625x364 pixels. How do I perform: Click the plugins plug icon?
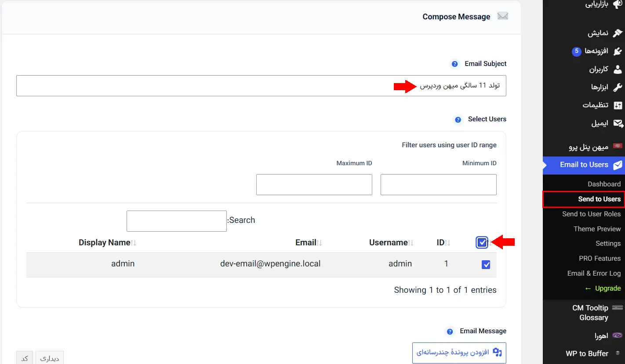pyautogui.click(x=618, y=51)
